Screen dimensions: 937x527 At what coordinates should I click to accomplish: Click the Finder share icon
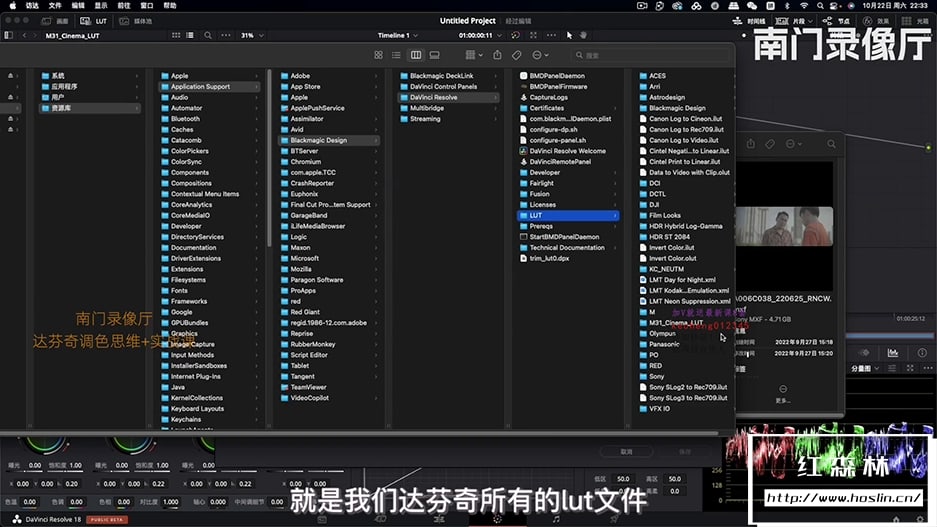click(495, 54)
